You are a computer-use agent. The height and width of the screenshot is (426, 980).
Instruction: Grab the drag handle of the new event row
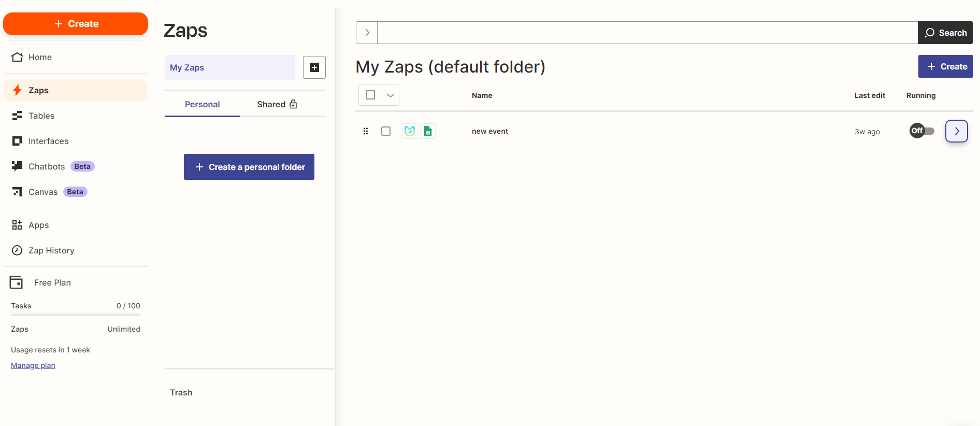tap(366, 131)
